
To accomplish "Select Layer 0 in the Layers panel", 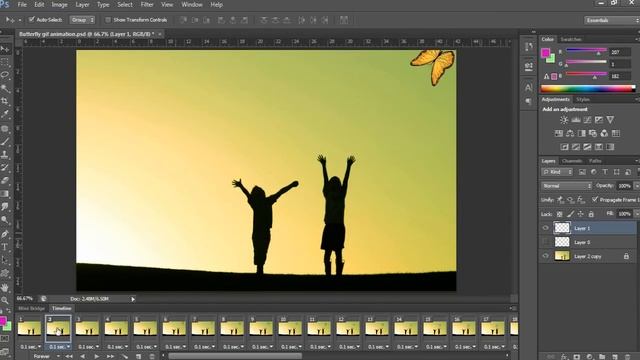I will pyautogui.click(x=588, y=242).
